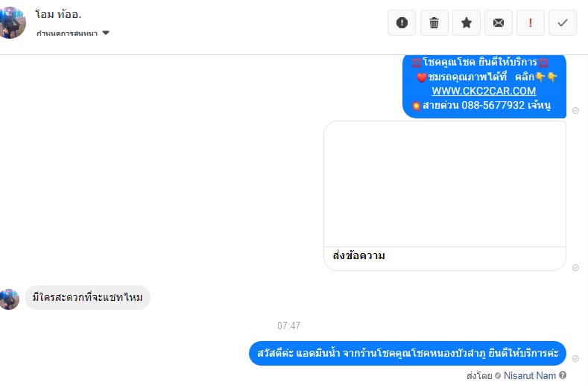Mark conversation as done with checkmark
588x385 pixels.
[563, 23]
